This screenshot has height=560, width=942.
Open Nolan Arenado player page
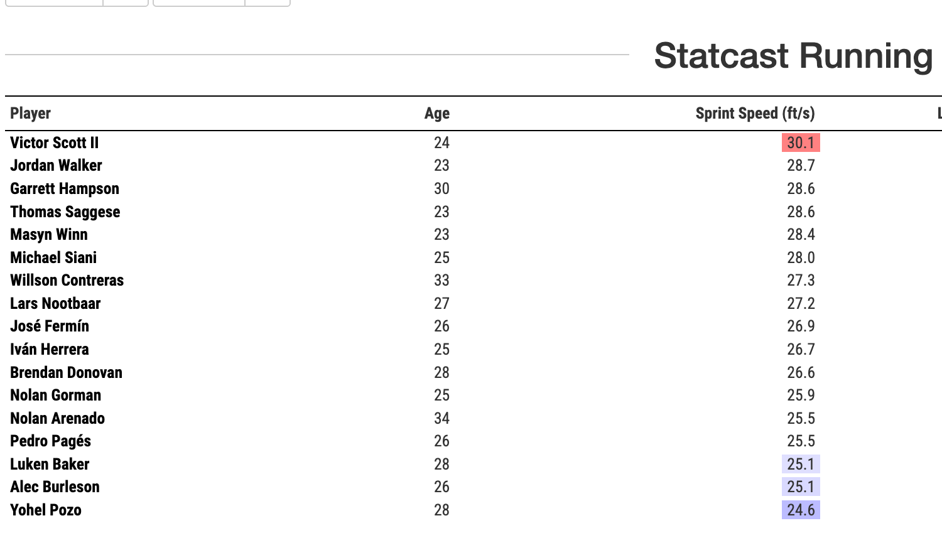(58, 418)
